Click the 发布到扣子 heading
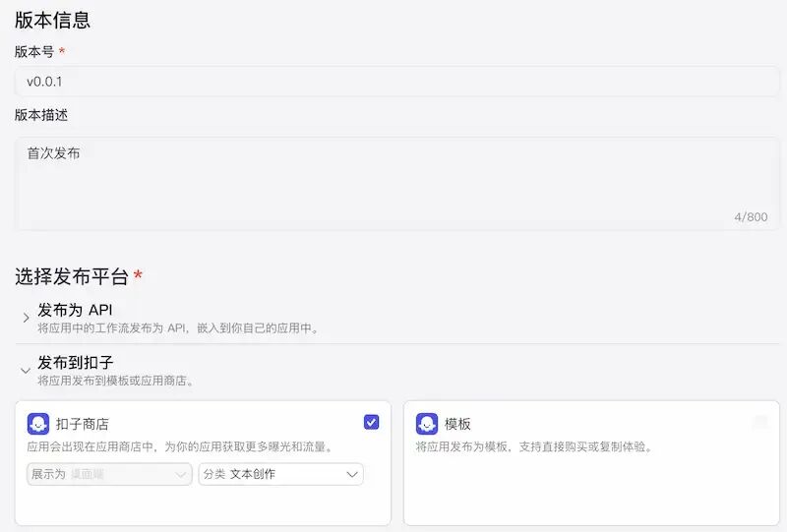 (x=76, y=362)
